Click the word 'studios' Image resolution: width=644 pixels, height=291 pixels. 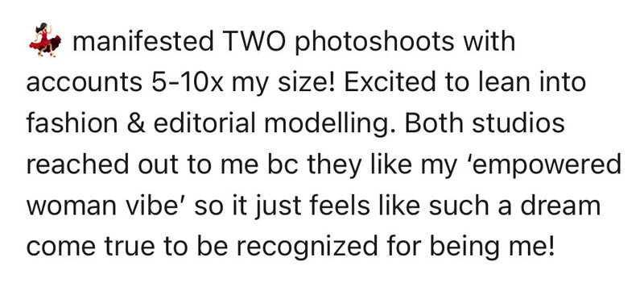[518, 123]
